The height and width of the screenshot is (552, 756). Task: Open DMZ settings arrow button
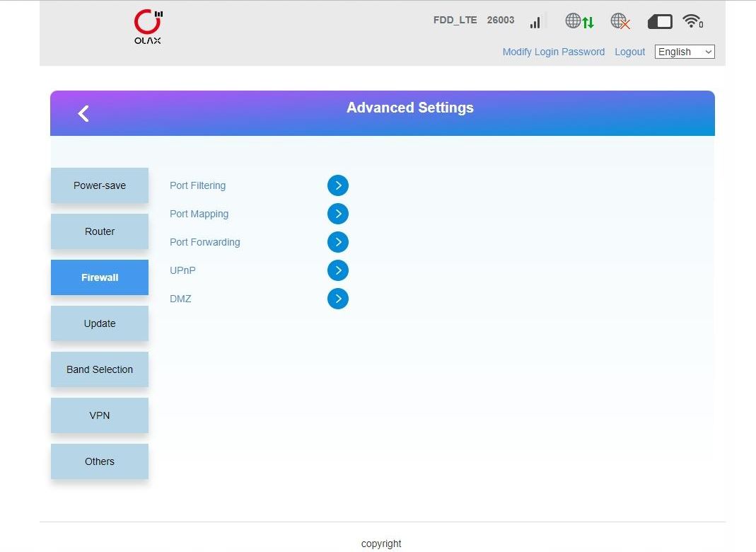[338, 299]
